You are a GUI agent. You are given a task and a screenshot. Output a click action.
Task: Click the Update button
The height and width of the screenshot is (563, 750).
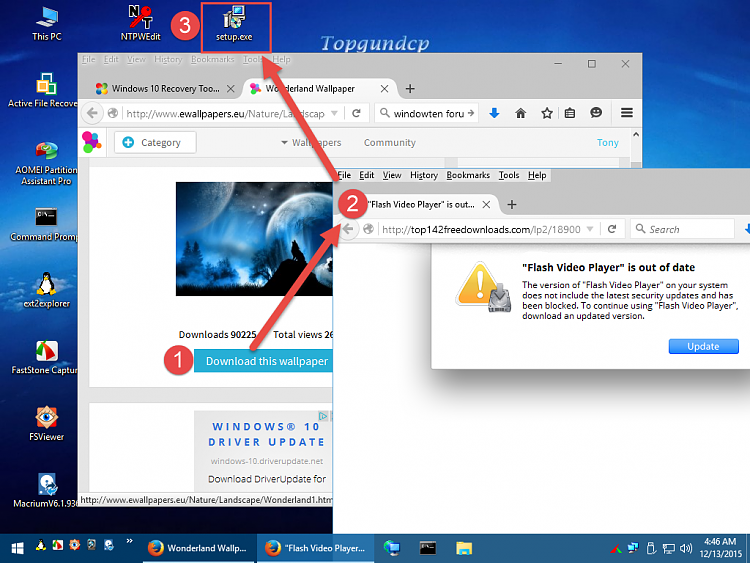(x=703, y=346)
